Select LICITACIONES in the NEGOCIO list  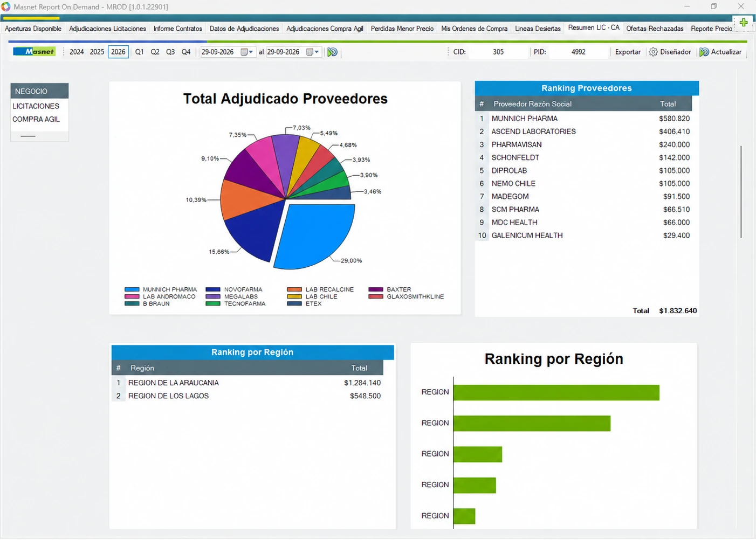36,106
